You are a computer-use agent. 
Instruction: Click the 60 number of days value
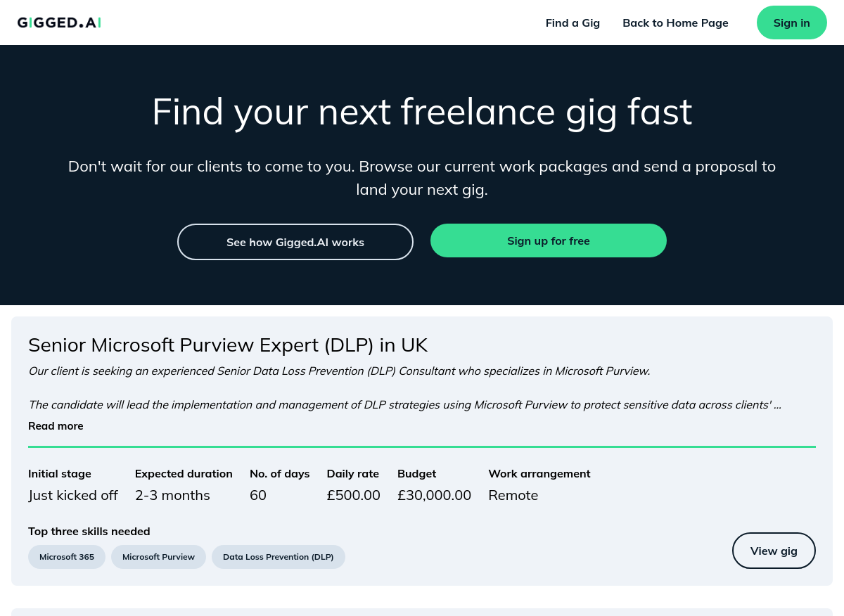pyautogui.click(x=258, y=495)
